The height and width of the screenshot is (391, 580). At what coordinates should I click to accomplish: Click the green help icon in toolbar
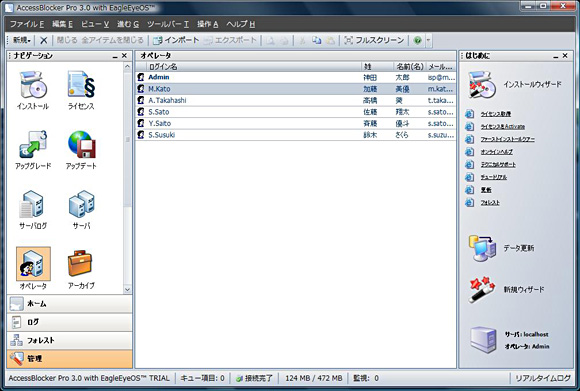[417, 40]
